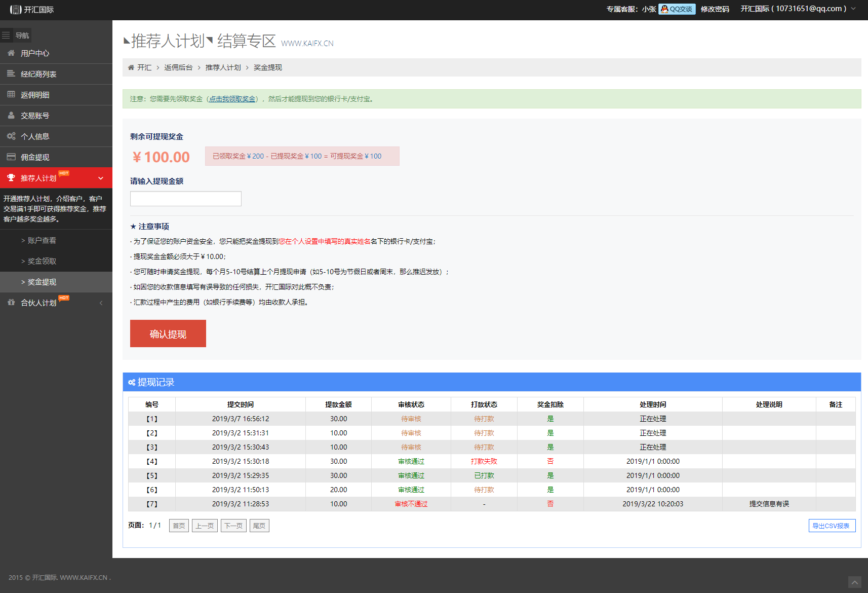868x593 pixels.
Task: Click the footer WWW.KAIFX.CN text
Action: tap(84, 577)
